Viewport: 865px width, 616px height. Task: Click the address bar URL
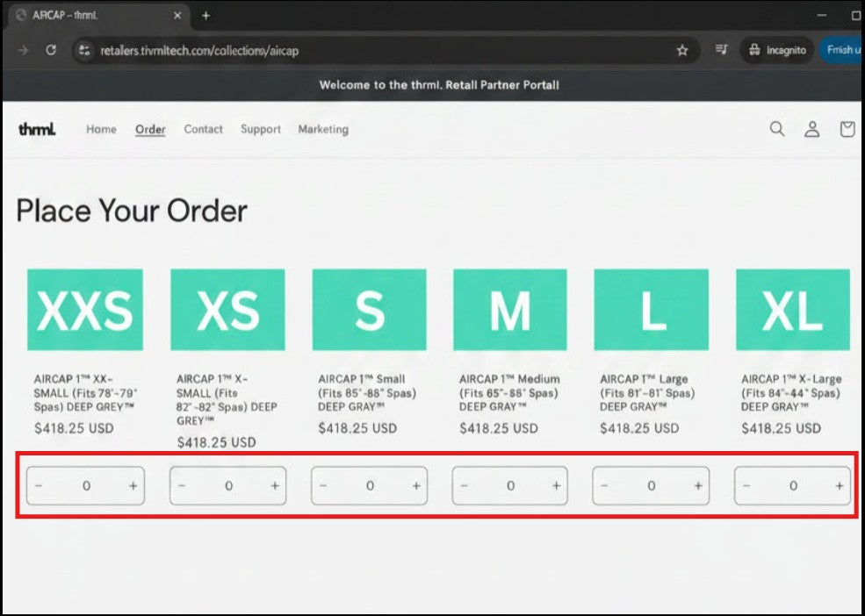pos(199,51)
